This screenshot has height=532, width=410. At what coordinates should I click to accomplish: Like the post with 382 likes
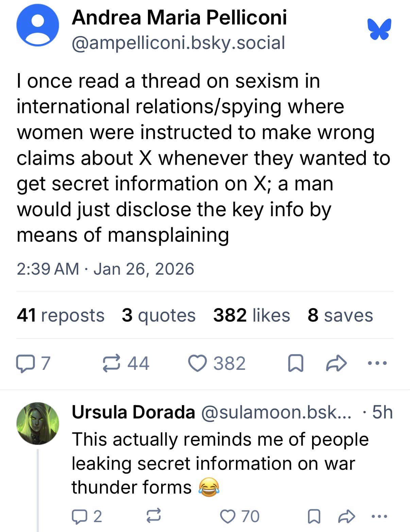click(x=198, y=363)
